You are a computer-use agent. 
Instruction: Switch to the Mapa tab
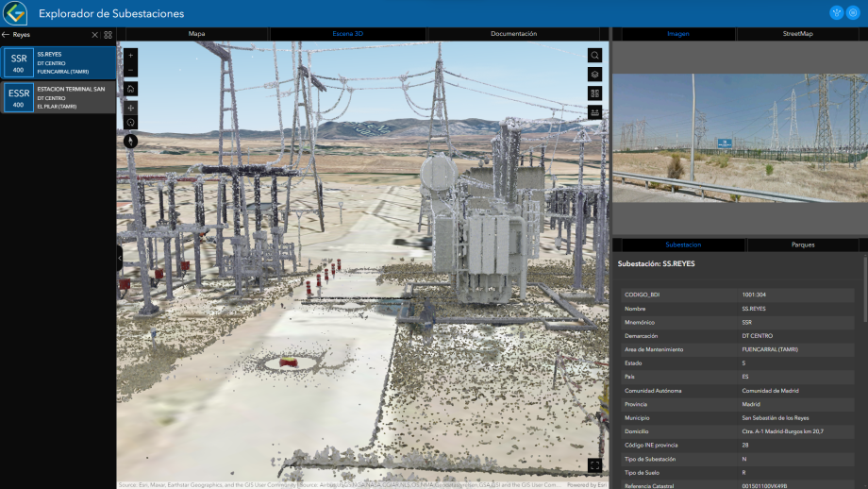pos(196,34)
